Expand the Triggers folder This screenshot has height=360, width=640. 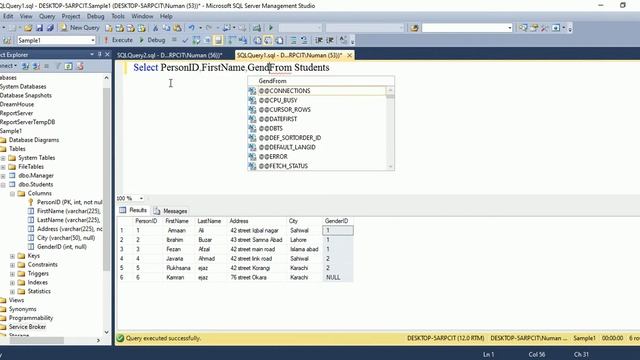pos(12,274)
